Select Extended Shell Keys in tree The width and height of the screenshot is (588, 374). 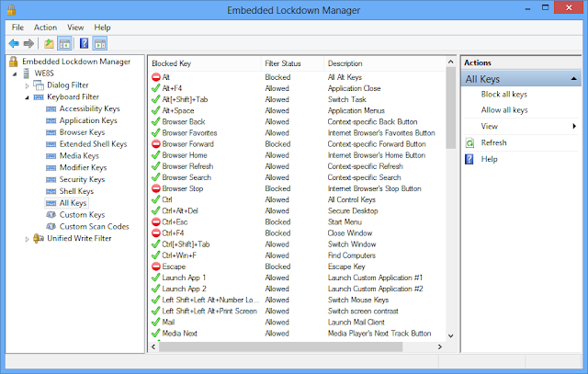tap(93, 144)
